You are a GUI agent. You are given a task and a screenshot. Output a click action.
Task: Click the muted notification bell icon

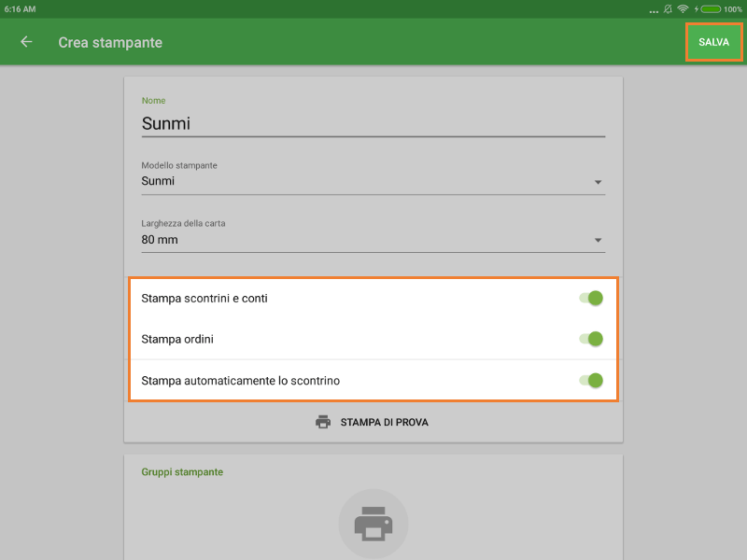[668, 8]
